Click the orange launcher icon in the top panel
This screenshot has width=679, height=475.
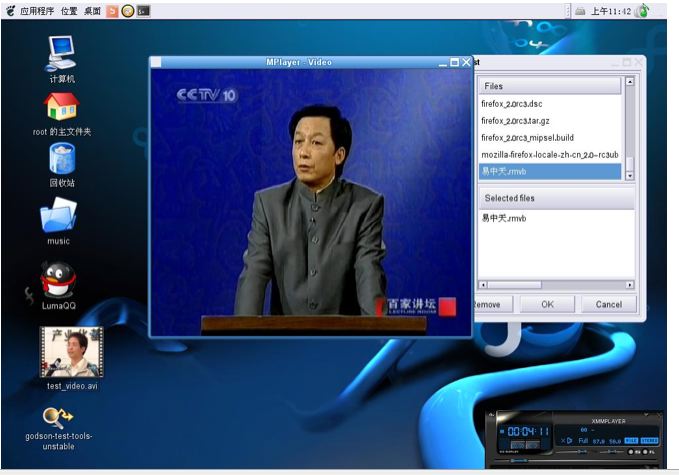112,11
